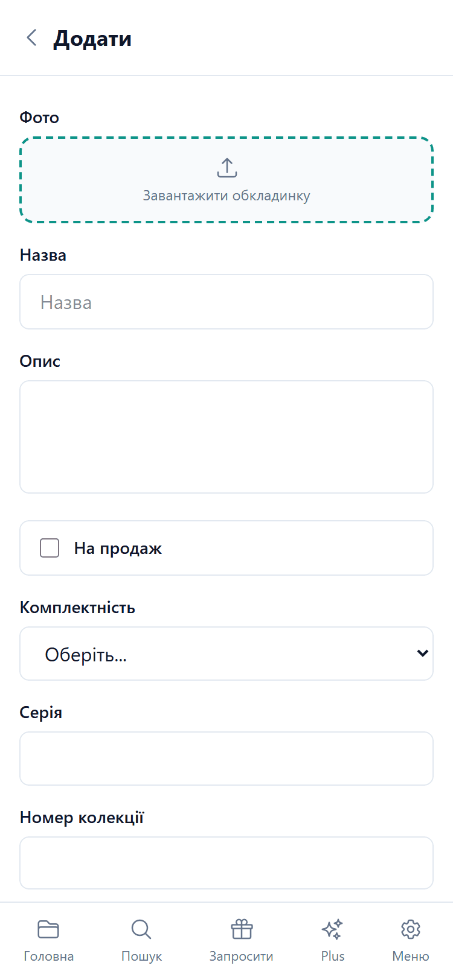Viewport: 453px width, 980px height.
Task: Tap the chevron on the Комплектність selector
Action: tap(422, 653)
